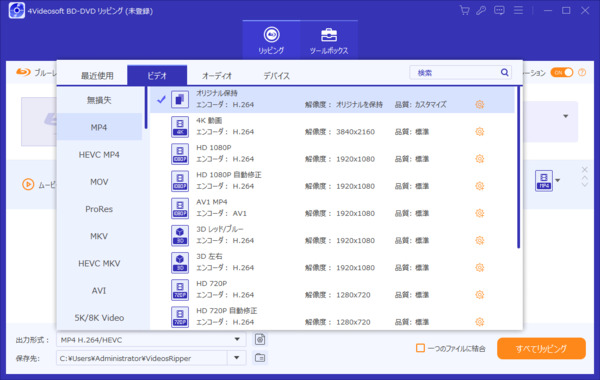The width and height of the screenshot is (600, 380).
Task: Open the 保存先 path dropdown arrow
Action: coord(236,358)
